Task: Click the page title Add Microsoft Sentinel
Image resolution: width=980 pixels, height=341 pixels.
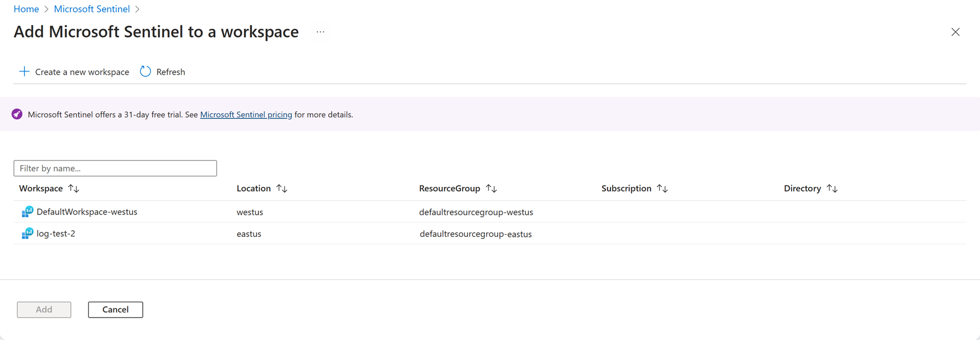Action: [156, 32]
